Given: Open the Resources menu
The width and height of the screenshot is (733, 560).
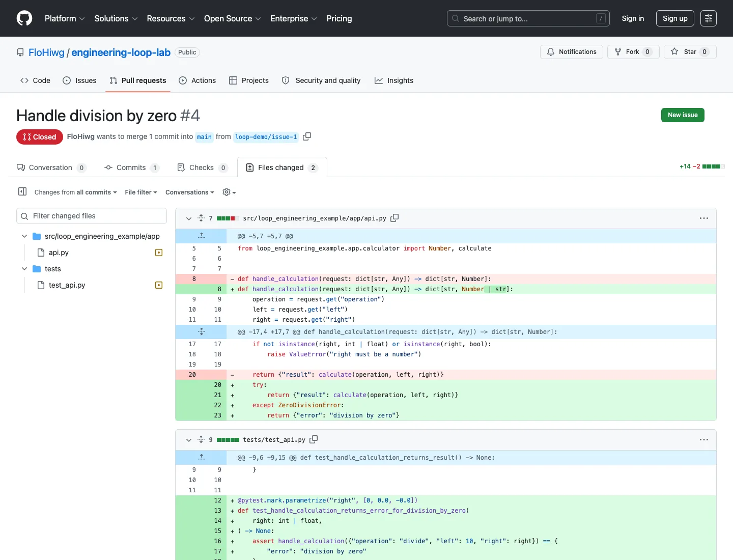Looking at the screenshot, I should (x=171, y=18).
